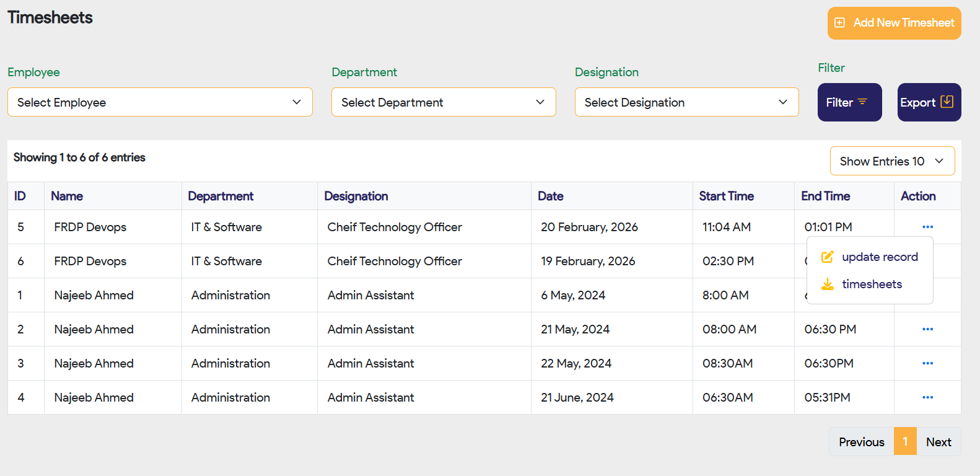Click chevron arrow of Show Entries
Image resolution: width=980 pixels, height=476 pixels.
pos(939,161)
